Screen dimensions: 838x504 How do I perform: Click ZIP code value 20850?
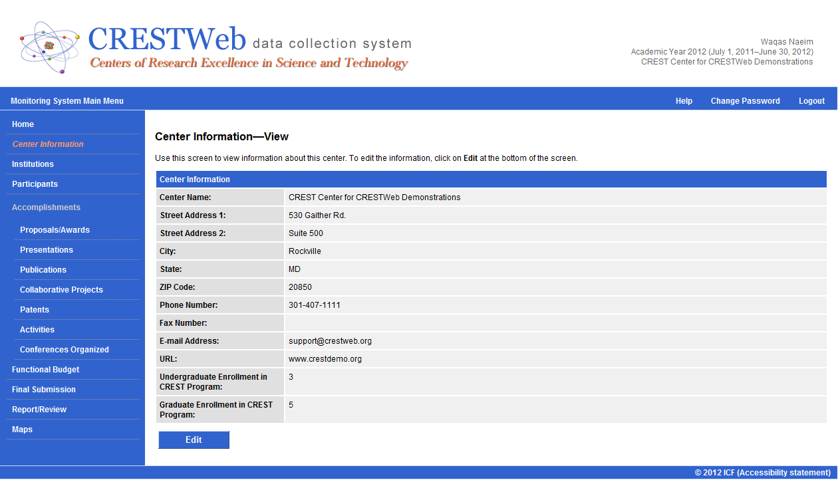point(300,287)
